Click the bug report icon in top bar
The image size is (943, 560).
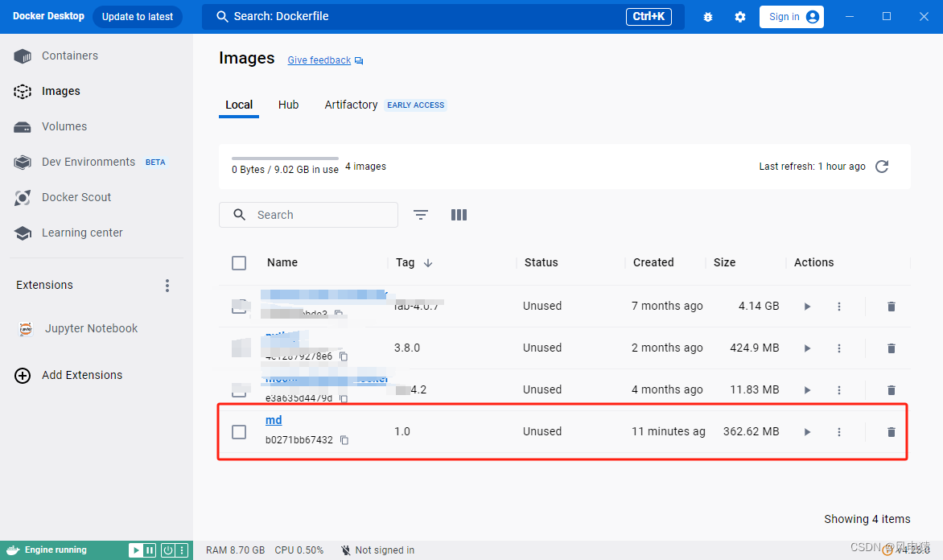(x=707, y=16)
